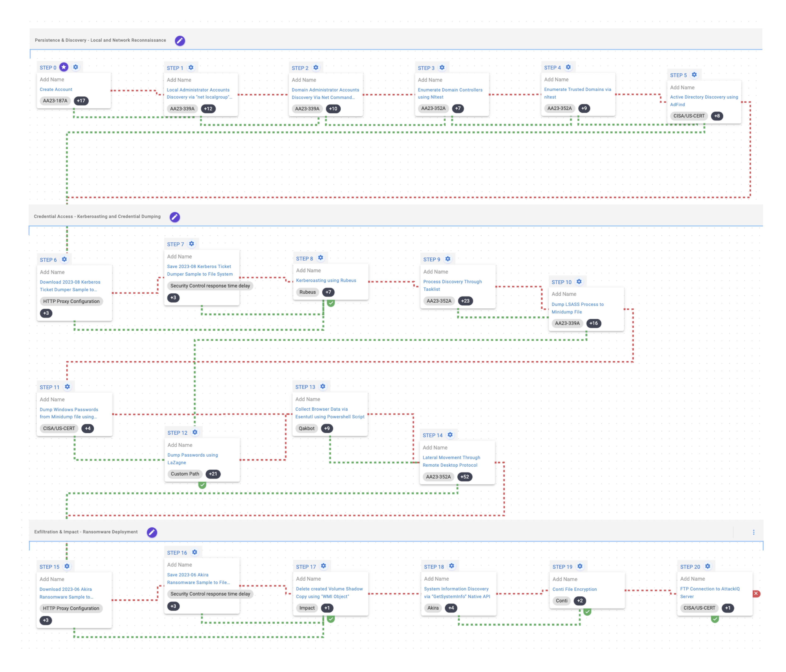Screen dimensions: 786x672
Task: Open Kerberoasting using Rubeus scenario link
Action: (x=326, y=280)
